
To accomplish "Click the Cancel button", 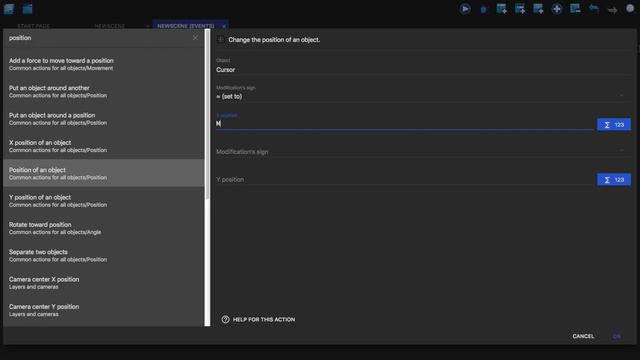I will [x=583, y=336].
